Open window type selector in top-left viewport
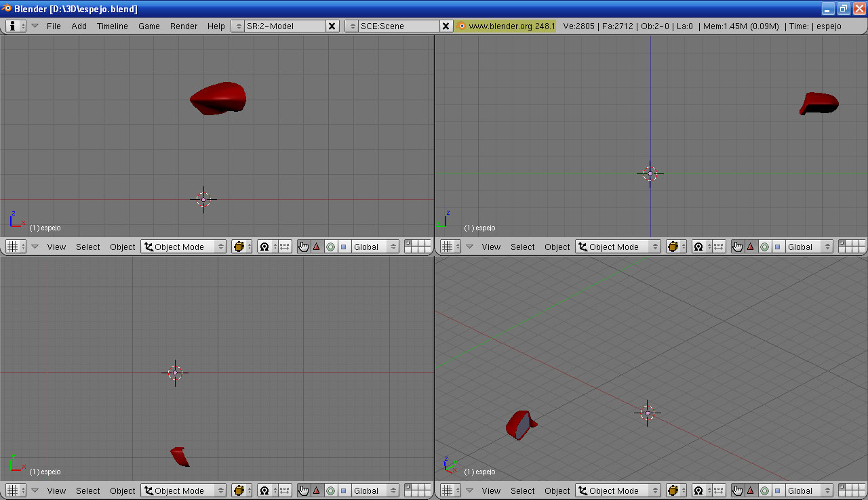 (x=16, y=247)
